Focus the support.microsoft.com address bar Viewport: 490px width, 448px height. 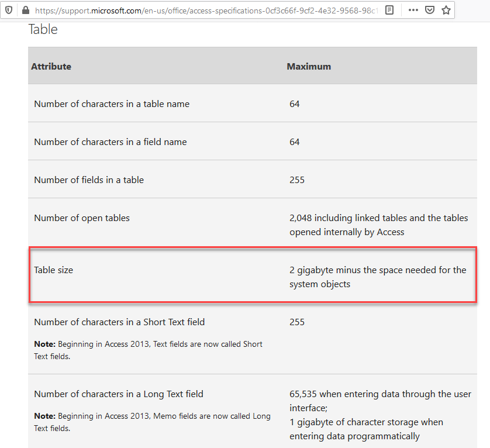pos(205,11)
